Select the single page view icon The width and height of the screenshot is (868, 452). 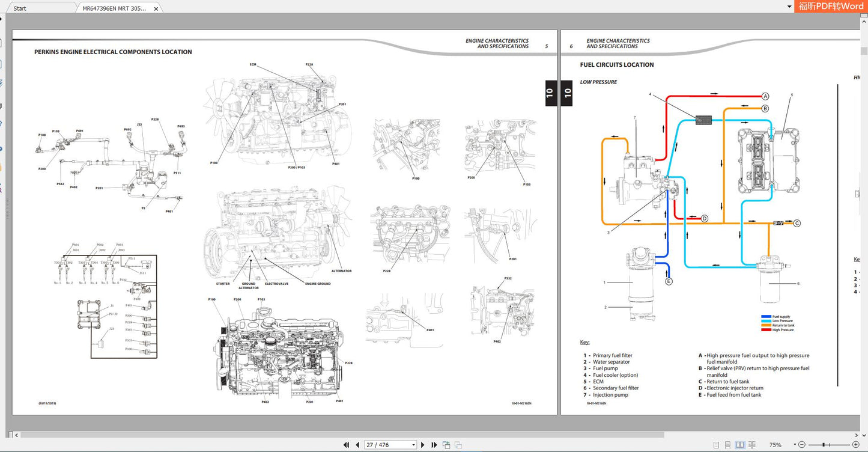coord(716,445)
